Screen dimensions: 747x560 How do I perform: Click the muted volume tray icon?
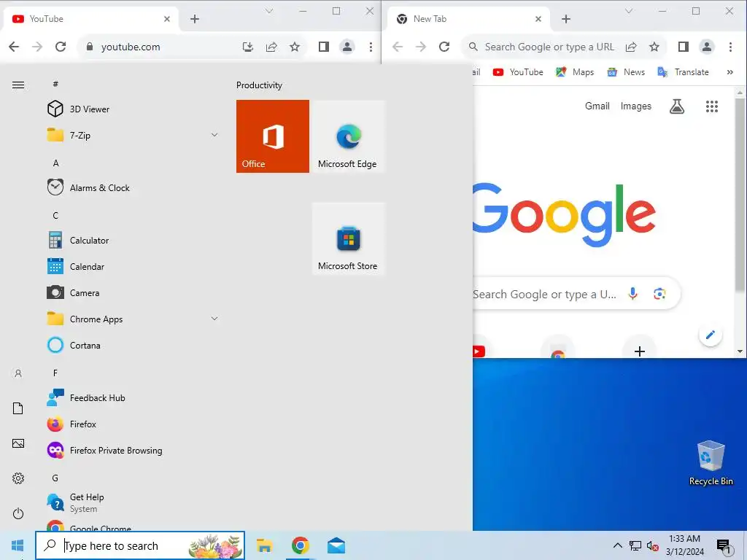pos(652,545)
